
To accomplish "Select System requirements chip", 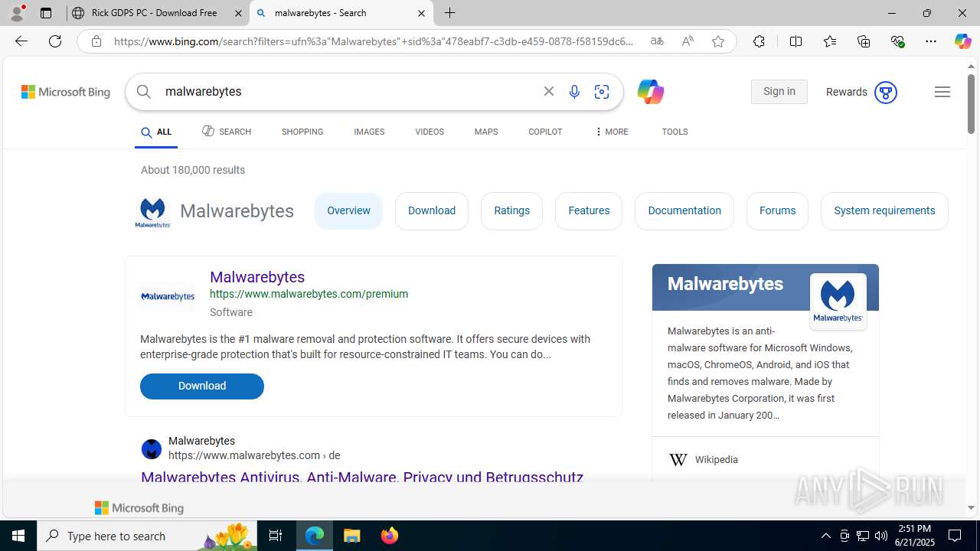I will click(884, 210).
